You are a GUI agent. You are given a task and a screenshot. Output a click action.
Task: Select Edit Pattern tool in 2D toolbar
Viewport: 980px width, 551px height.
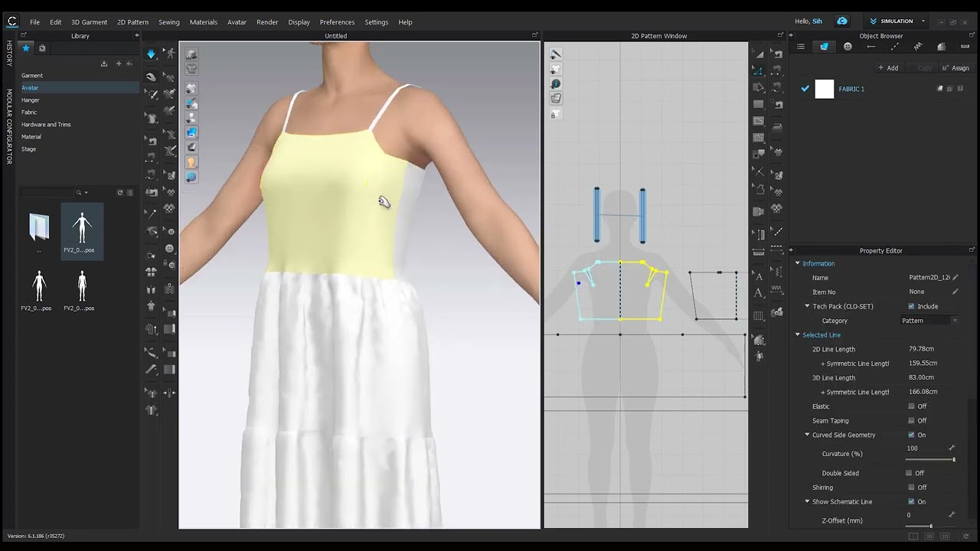pos(759,70)
